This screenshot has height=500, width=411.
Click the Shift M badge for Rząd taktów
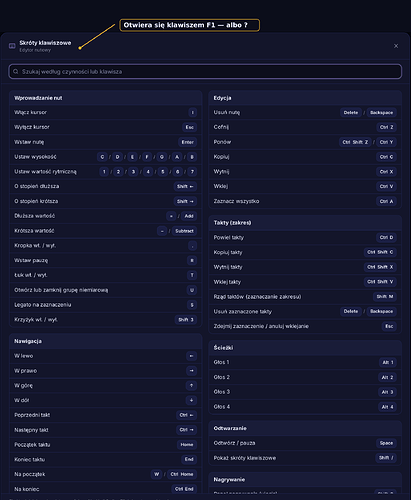coord(385,297)
